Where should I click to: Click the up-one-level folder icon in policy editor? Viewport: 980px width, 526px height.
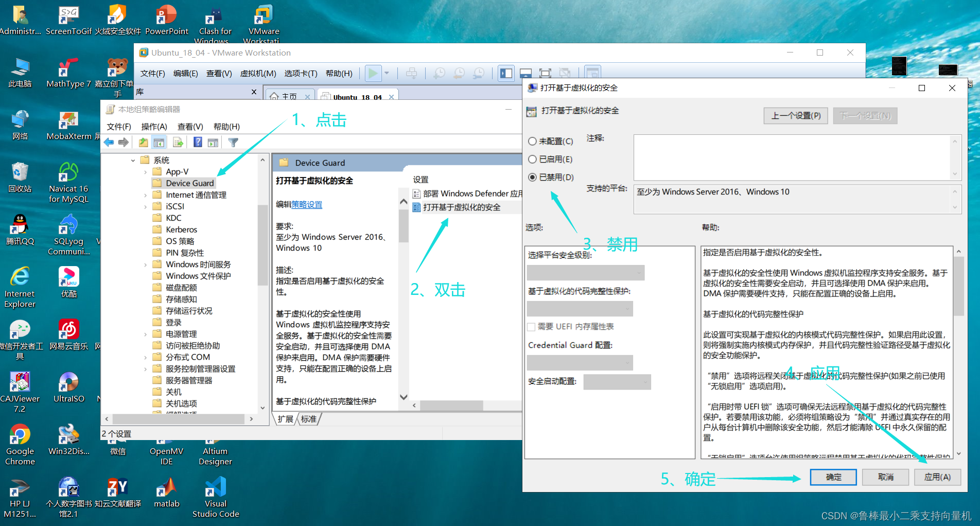click(143, 143)
